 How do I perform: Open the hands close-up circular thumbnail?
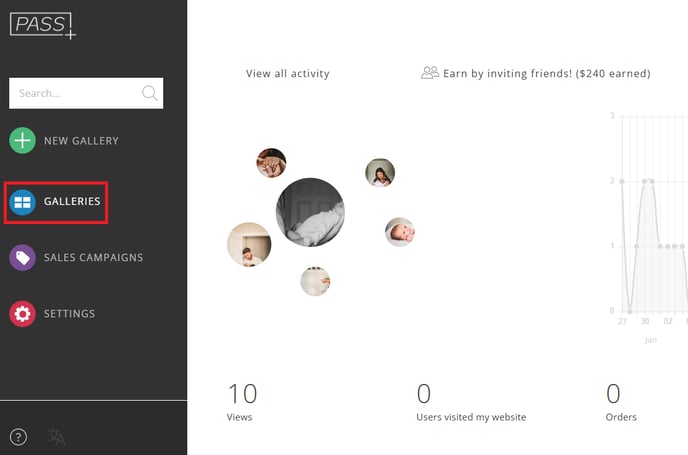271,163
